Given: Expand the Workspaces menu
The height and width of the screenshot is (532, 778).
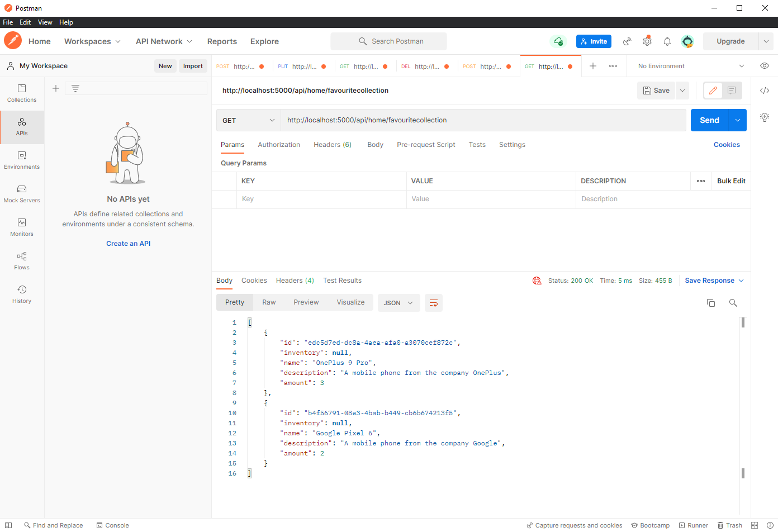Looking at the screenshot, I should 92,41.
